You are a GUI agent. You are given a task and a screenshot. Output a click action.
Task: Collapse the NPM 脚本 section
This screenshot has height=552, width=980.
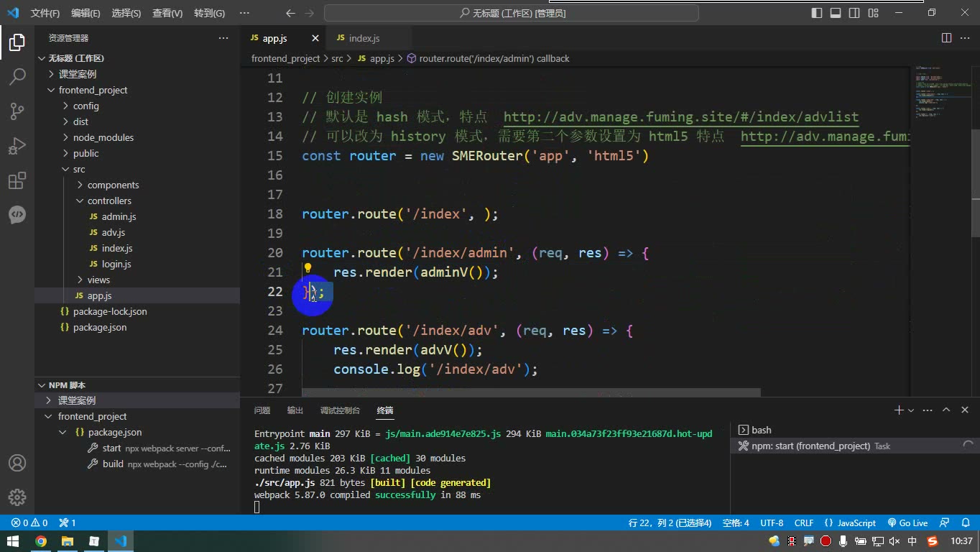[x=66, y=385]
